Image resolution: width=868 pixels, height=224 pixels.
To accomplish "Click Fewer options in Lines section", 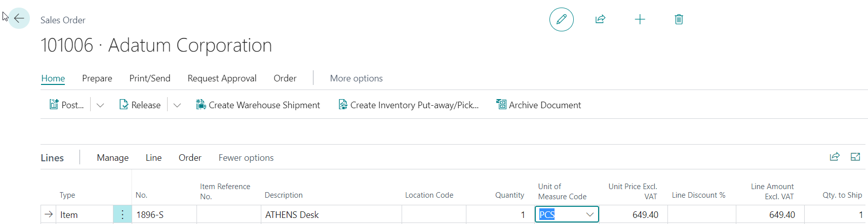I will coord(246,158).
